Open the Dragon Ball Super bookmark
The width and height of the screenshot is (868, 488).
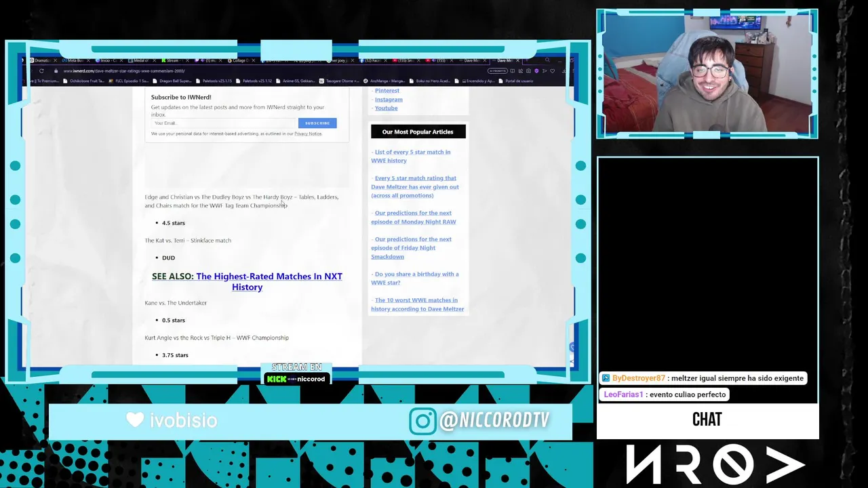[x=172, y=81]
